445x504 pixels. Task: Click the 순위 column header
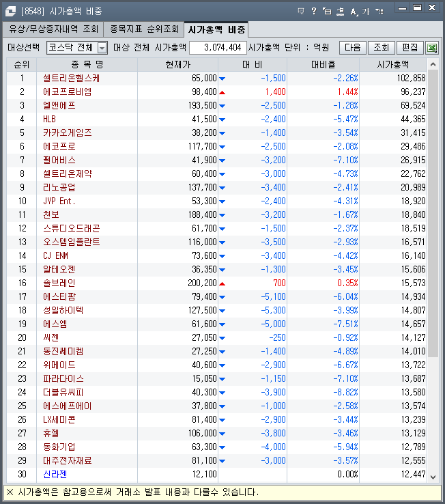pyautogui.click(x=22, y=65)
